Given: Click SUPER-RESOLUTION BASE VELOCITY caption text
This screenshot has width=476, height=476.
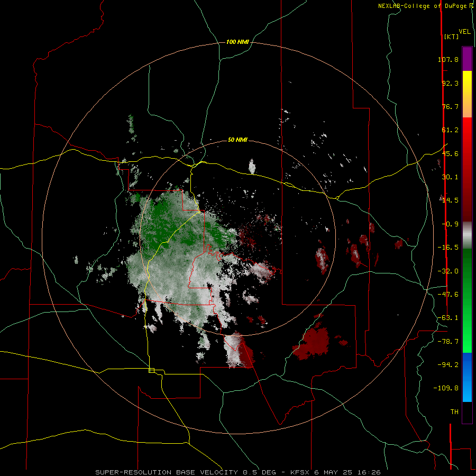Looking at the screenshot, I should pos(168,472).
